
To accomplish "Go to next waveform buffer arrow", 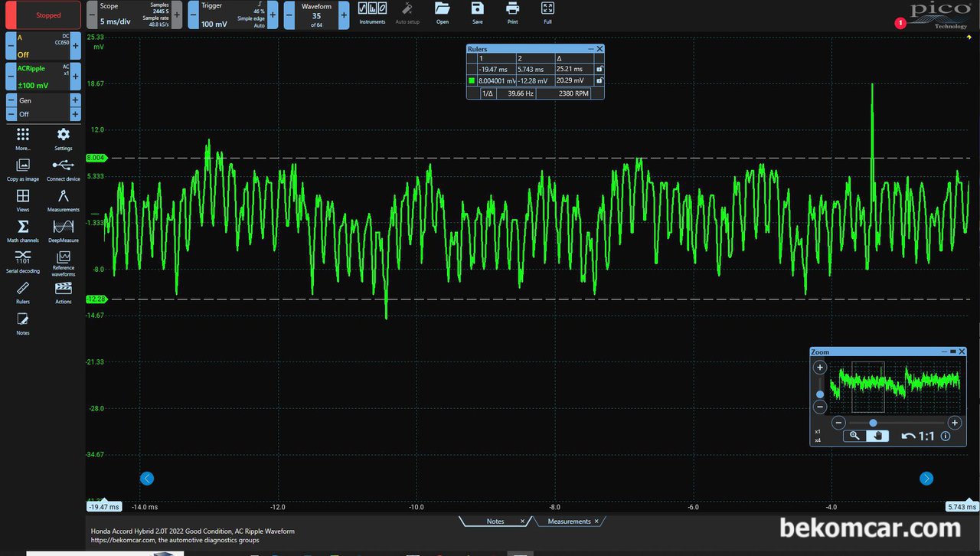I will click(x=926, y=479).
